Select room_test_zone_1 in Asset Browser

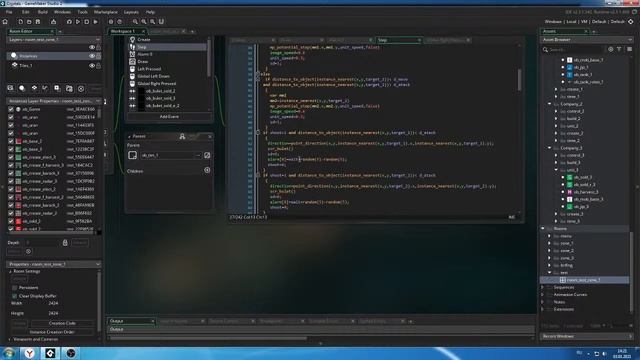point(585,280)
